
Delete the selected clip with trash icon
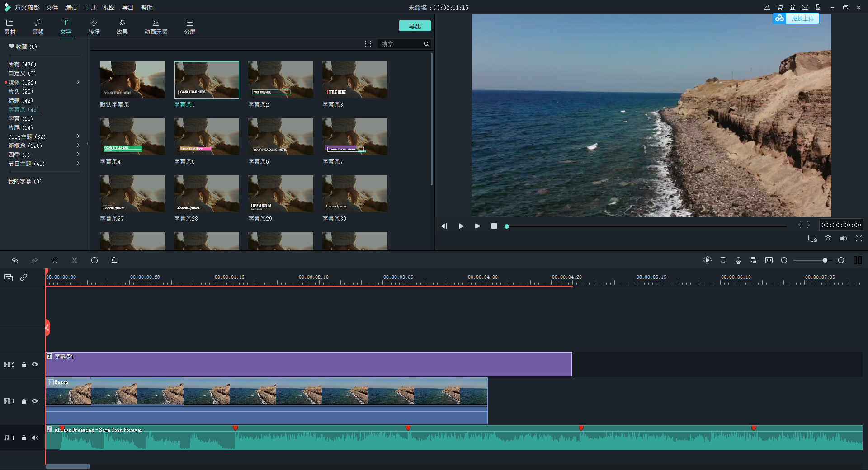(x=55, y=260)
